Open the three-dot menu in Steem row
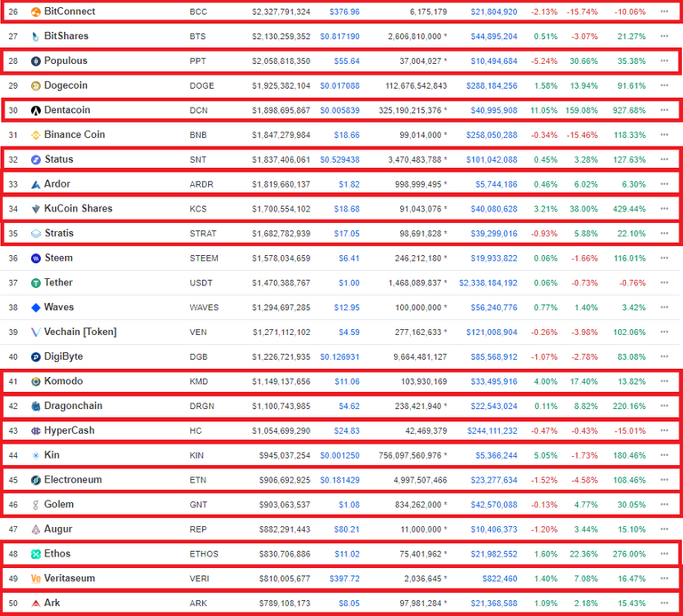The height and width of the screenshot is (616, 683). click(664, 258)
